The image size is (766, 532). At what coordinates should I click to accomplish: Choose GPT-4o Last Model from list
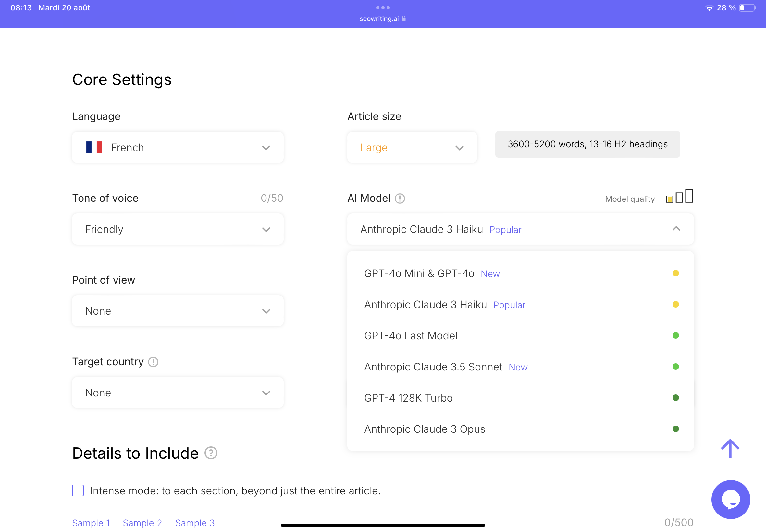(x=412, y=335)
